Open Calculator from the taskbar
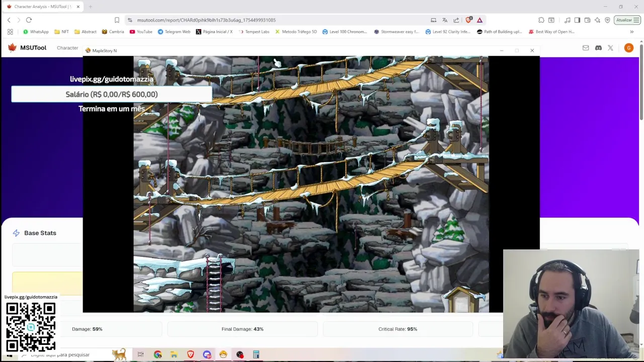The width and height of the screenshot is (644, 362). (256, 355)
